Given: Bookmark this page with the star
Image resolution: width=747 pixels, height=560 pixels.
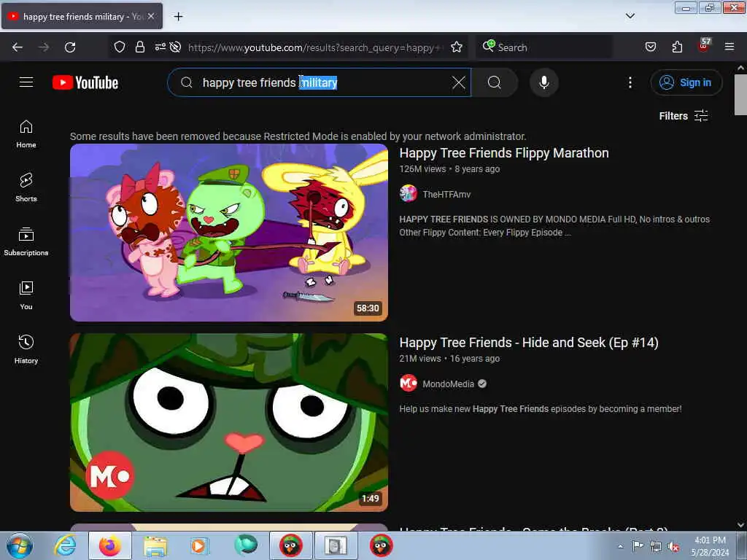Looking at the screenshot, I should click(457, 47).
